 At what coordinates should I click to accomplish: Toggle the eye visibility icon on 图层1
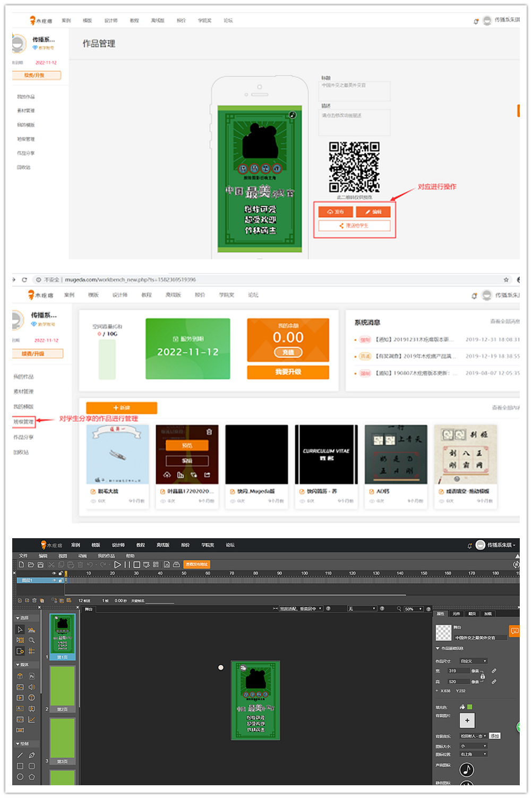coord(54,580)
